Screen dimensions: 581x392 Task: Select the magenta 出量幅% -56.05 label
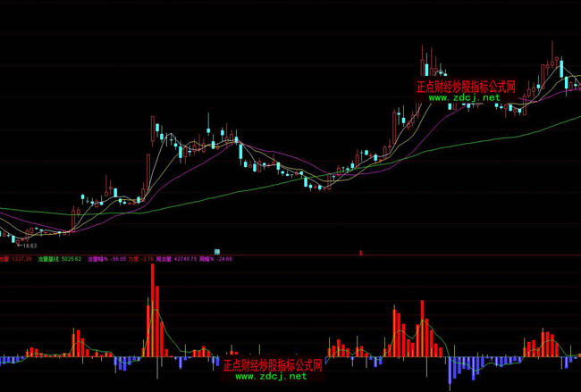pos(105,259)
